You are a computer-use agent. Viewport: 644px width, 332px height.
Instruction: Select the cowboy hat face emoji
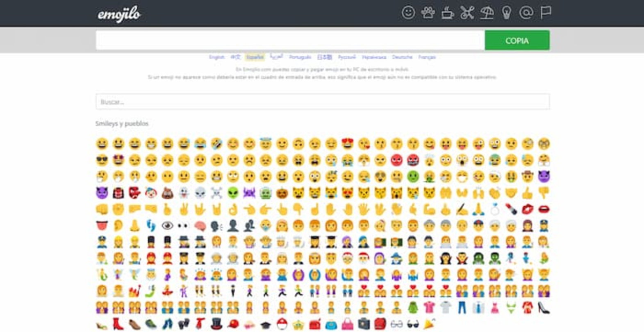coord(528,177)
